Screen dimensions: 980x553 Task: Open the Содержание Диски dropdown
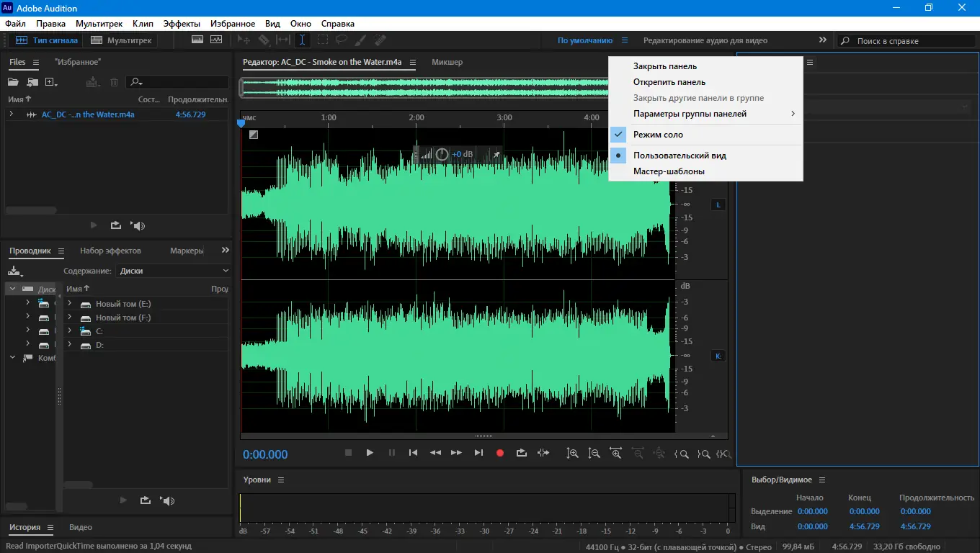[173, 271]
